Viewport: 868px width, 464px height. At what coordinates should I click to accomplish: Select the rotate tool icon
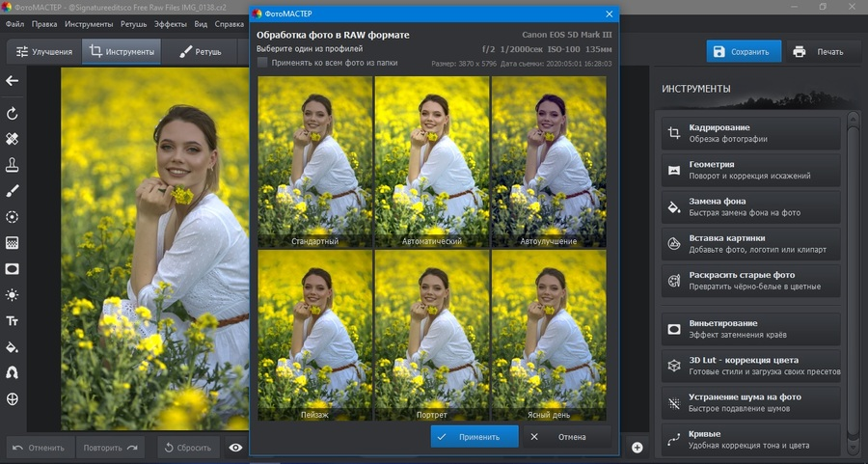(13, 114)
